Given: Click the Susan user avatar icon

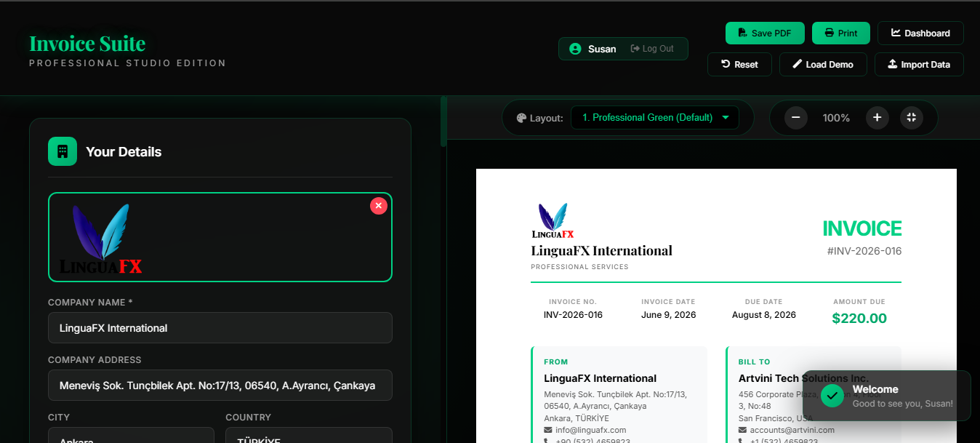Looking at the screenshot, I should pos(575,49).
